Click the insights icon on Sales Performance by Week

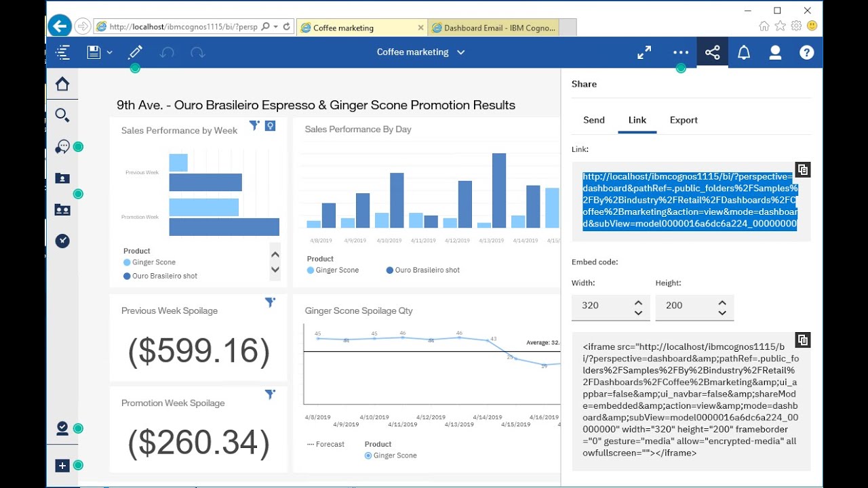click(x=270, y=125)
